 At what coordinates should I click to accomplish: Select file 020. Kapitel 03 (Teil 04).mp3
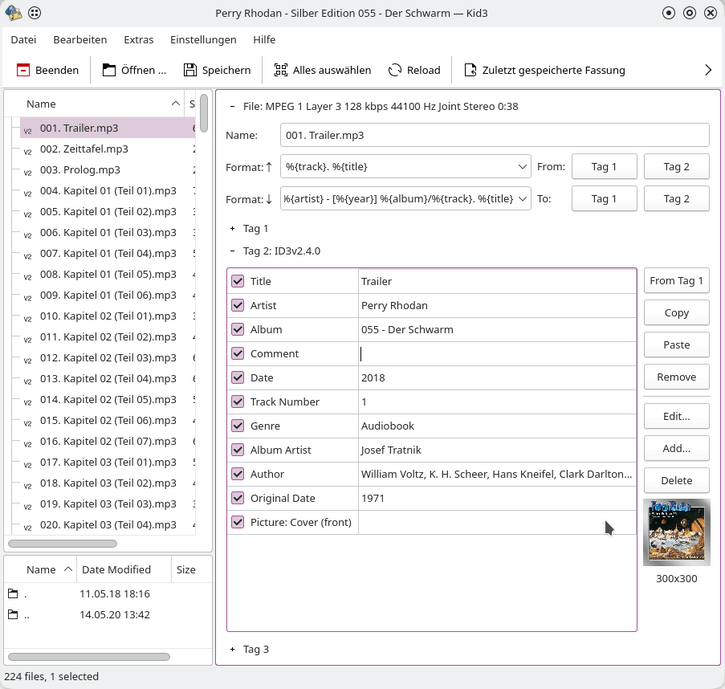tap(108, 525)
